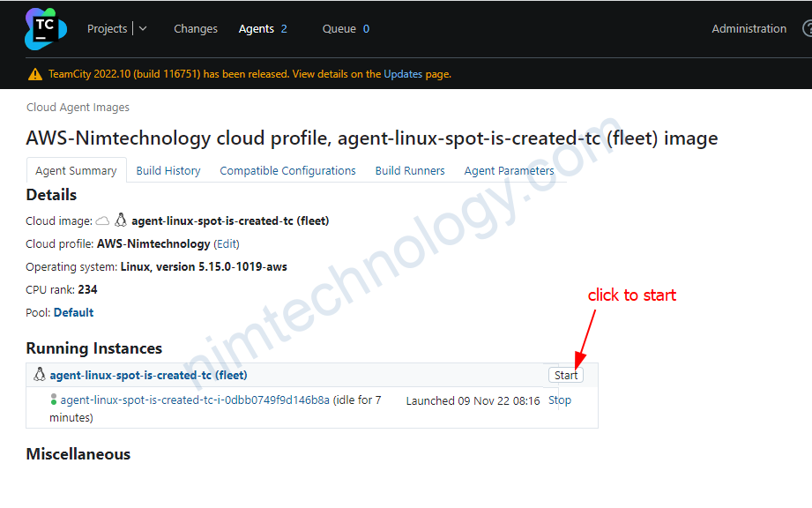Click the AWS-Nimtechnology cloud profile name

pos(153,244)
